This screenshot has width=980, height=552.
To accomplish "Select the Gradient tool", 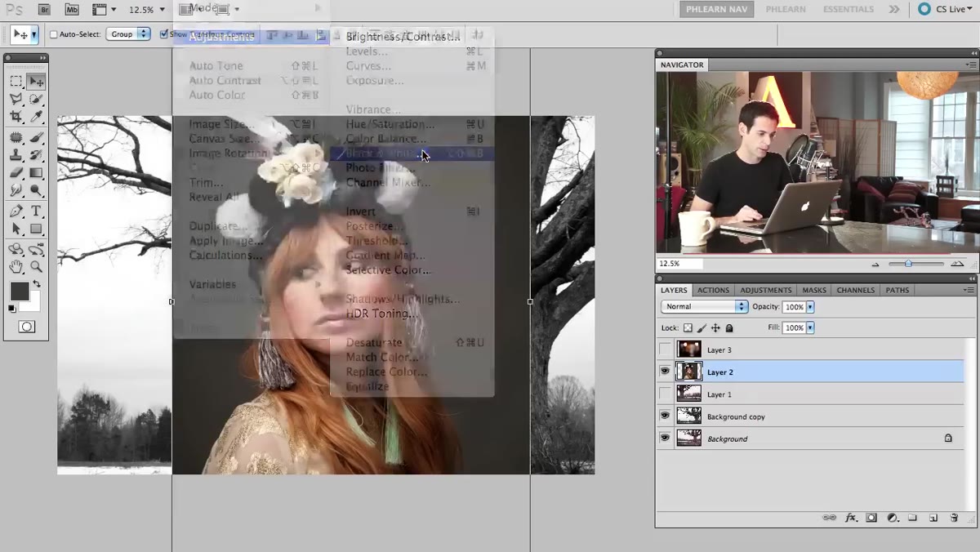I will tap(36, 172).
